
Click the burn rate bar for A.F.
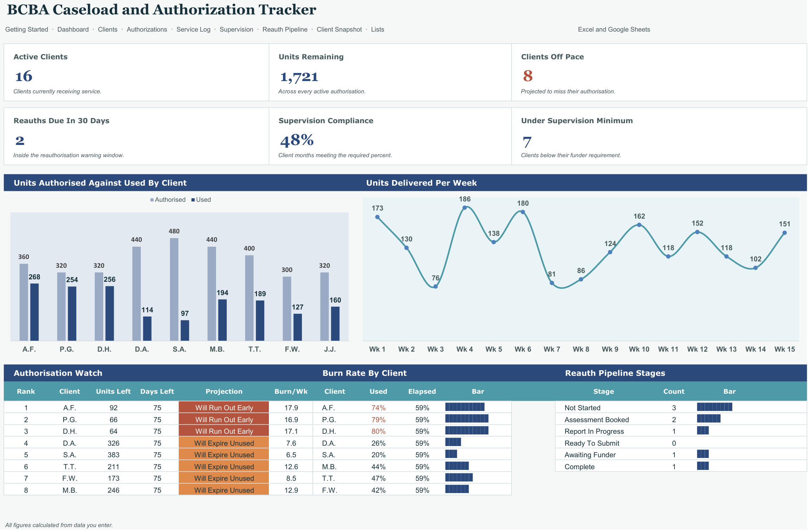click(x=465, y=407)
